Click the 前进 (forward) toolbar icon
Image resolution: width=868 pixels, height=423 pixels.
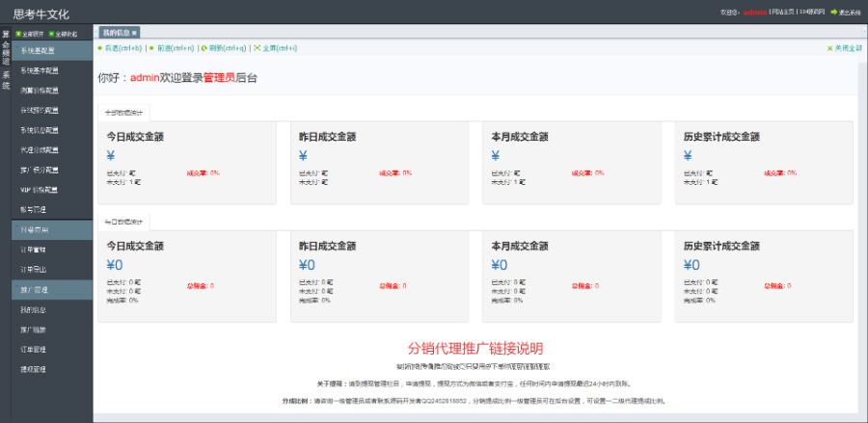(151, 47)
